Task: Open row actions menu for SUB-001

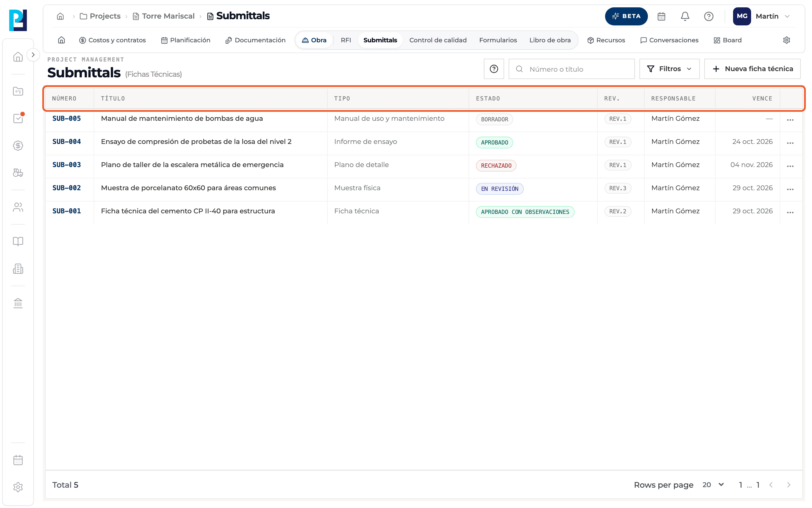Action: pyautogui.click(x=790, y=212)
